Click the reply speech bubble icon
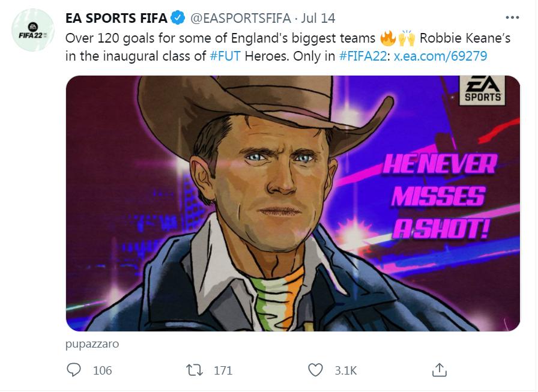The width and height of the screenshot is (538, 392). coord(74,370)
